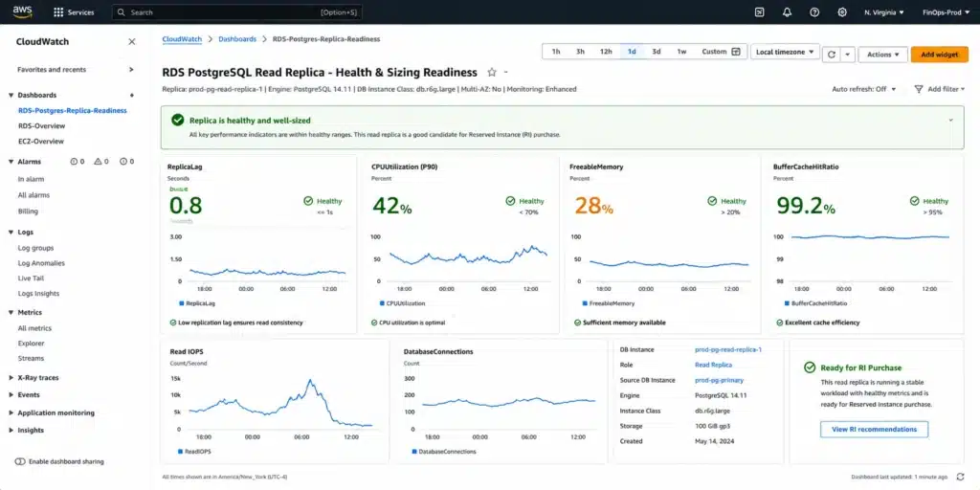Open the N. Virginia region dropdown
Screen dimensions: 980x490
click(x=883, y=12)
